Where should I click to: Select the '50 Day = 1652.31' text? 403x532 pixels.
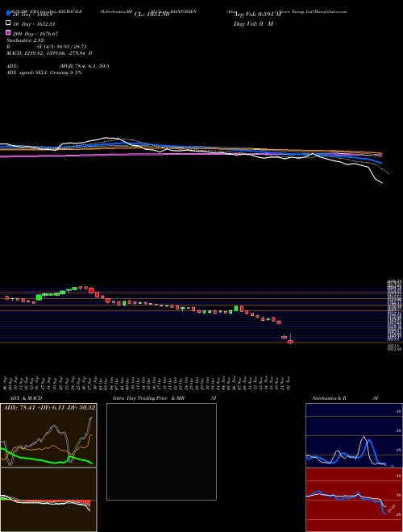click(35, 24)
